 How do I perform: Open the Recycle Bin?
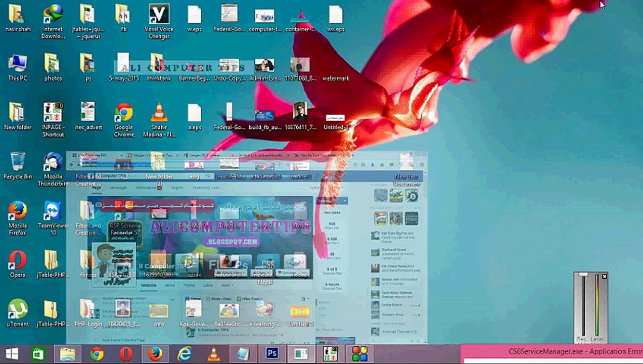17,166
